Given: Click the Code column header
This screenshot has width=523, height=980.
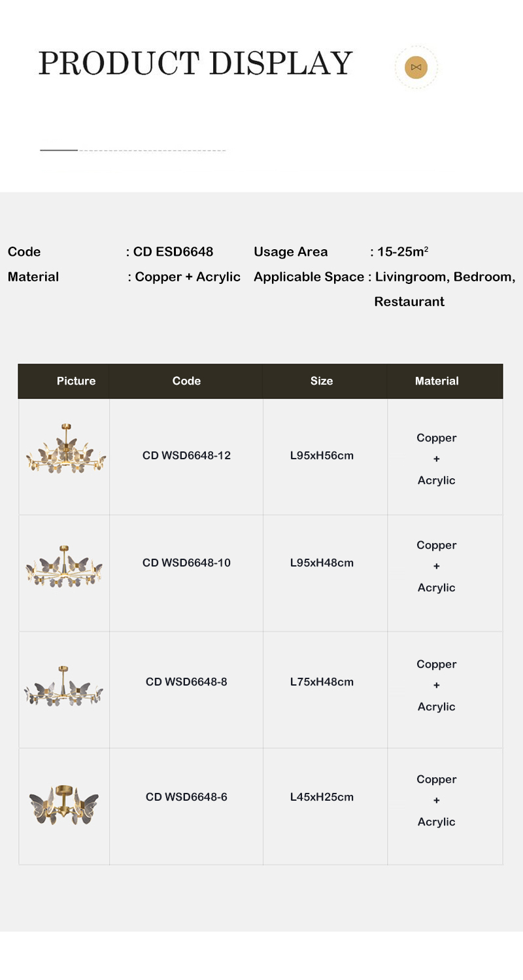Looking at the screenshot, I should click(x=186, y=381).
